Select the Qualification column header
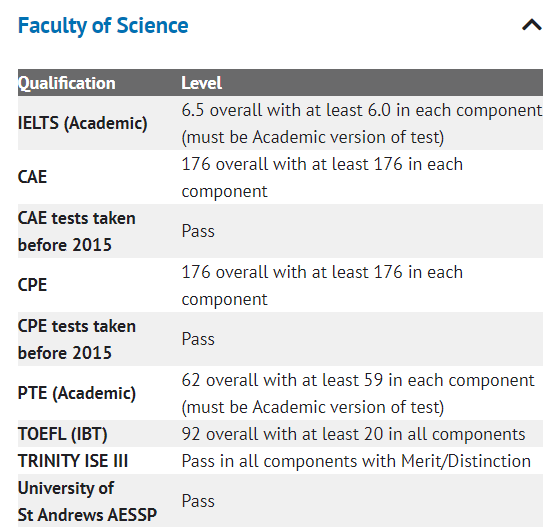The width and height of the screenshot is (559, 527). (67, 83)
